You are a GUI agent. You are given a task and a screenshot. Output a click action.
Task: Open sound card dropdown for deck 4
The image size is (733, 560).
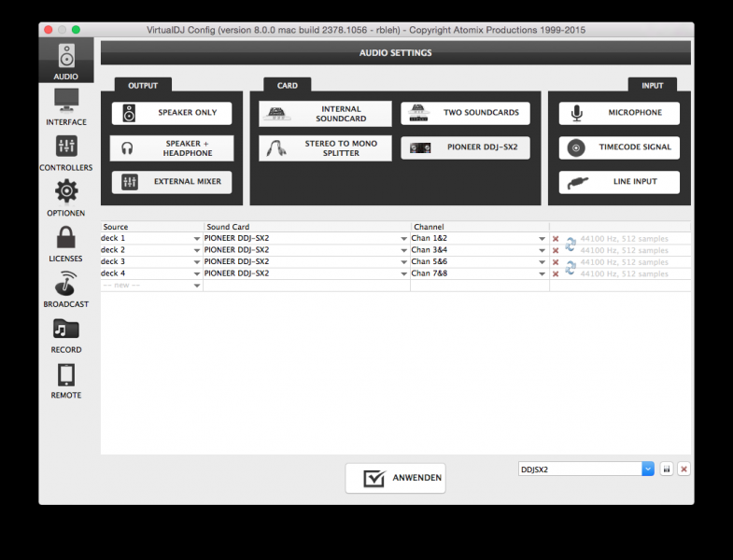(404, 273)
